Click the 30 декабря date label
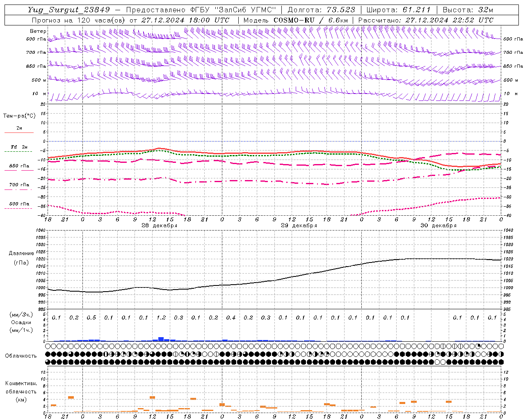Image resolution: width=525 pixels, height=420 pixels. (438, 226)
